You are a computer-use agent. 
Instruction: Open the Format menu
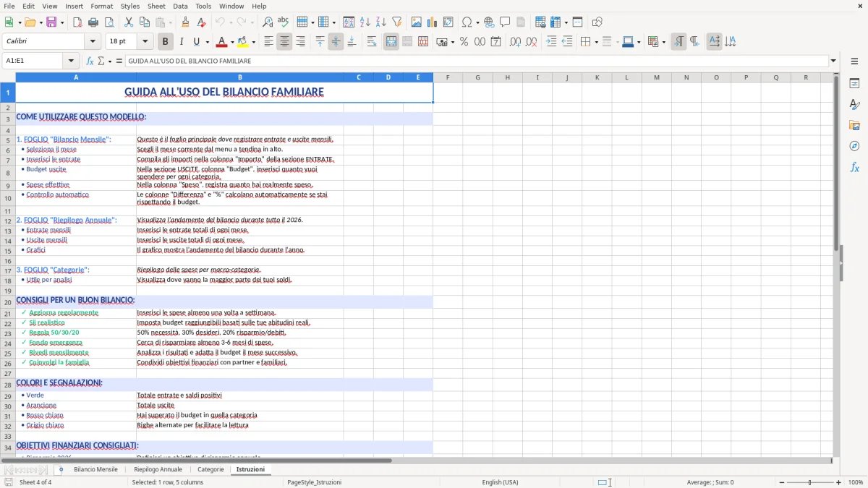click(x=101, y=6)
